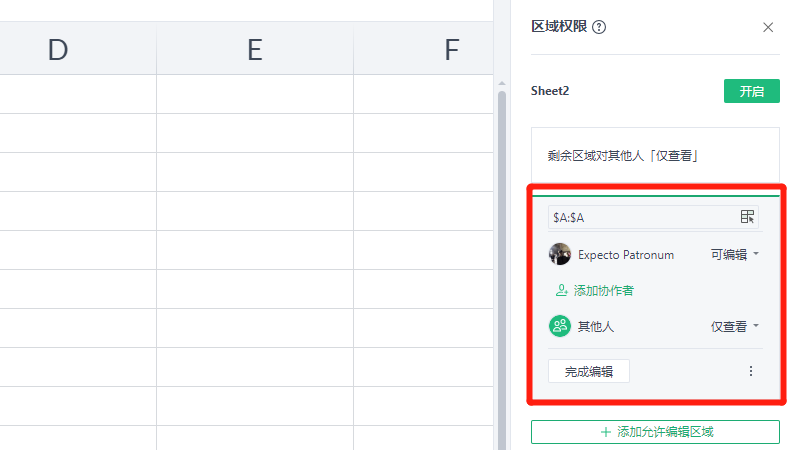Click the plus icon on 添加允许编辑区域
Image resolution: width=800 pixels, height=450 pixels.
click(x=605, y=432)
